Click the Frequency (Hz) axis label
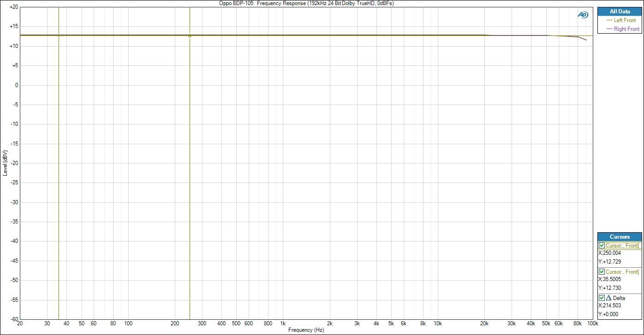This screenshot has width=644, height=335. click(306, 330)
